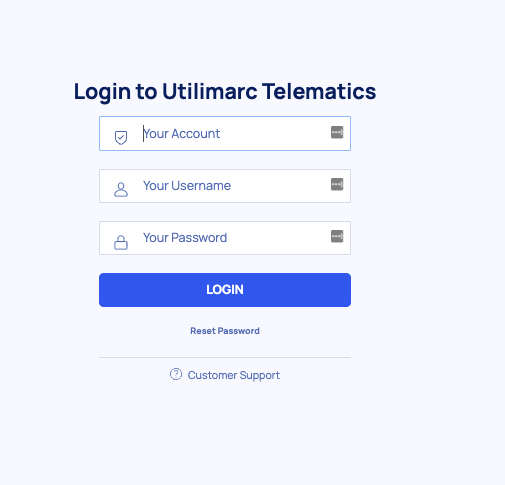Screen dimensions: 505x485
Task: Open the password manager icon in the Username field
Action: pyautogui.click(x=337, y=184)
